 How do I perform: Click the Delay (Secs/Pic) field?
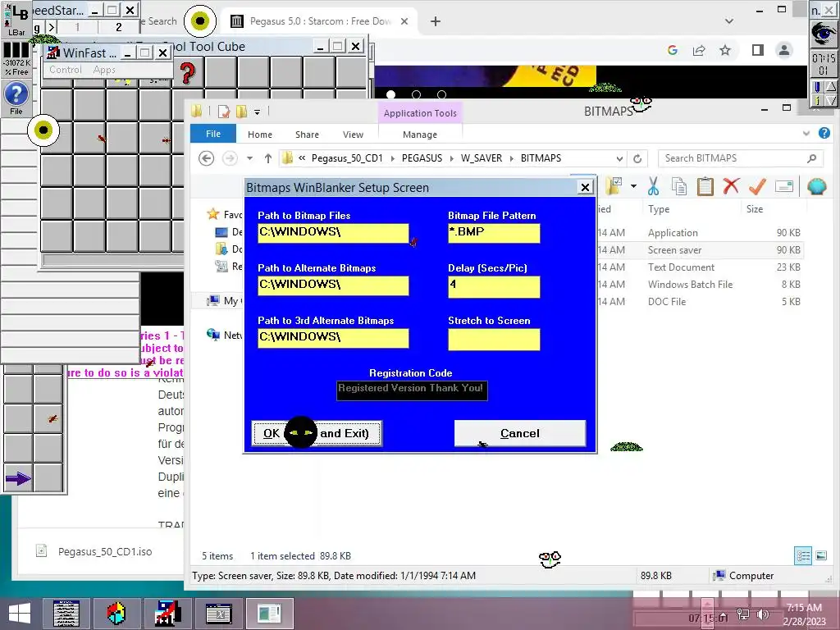(494, 286)
